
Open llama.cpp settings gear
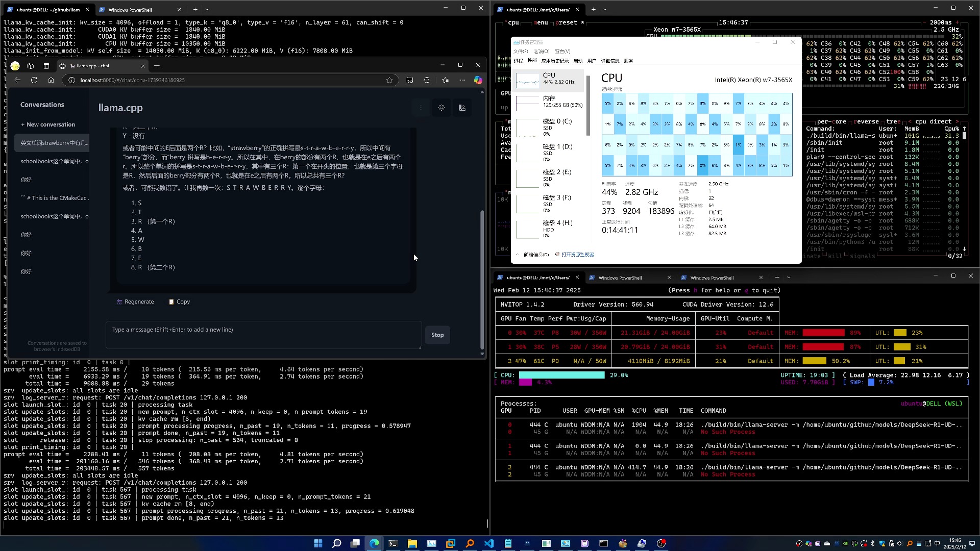(442, 108)
